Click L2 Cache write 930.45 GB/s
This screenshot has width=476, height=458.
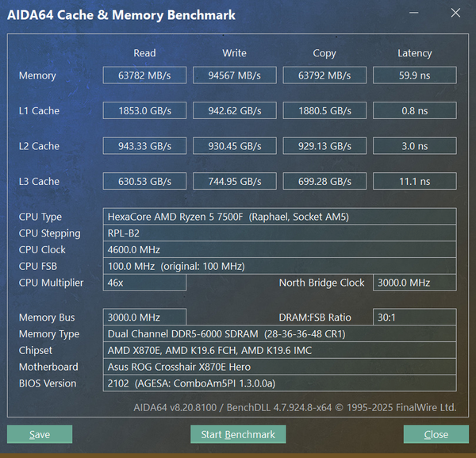234,146
